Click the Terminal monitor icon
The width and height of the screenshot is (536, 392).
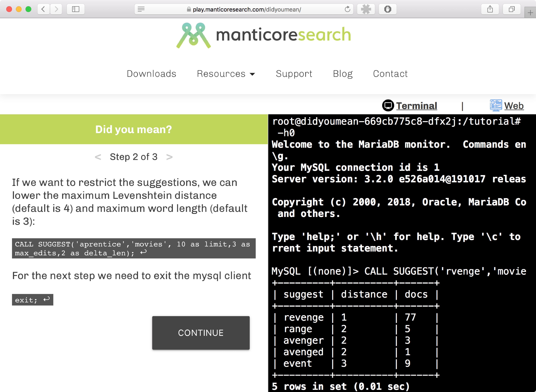pos(388,105)
